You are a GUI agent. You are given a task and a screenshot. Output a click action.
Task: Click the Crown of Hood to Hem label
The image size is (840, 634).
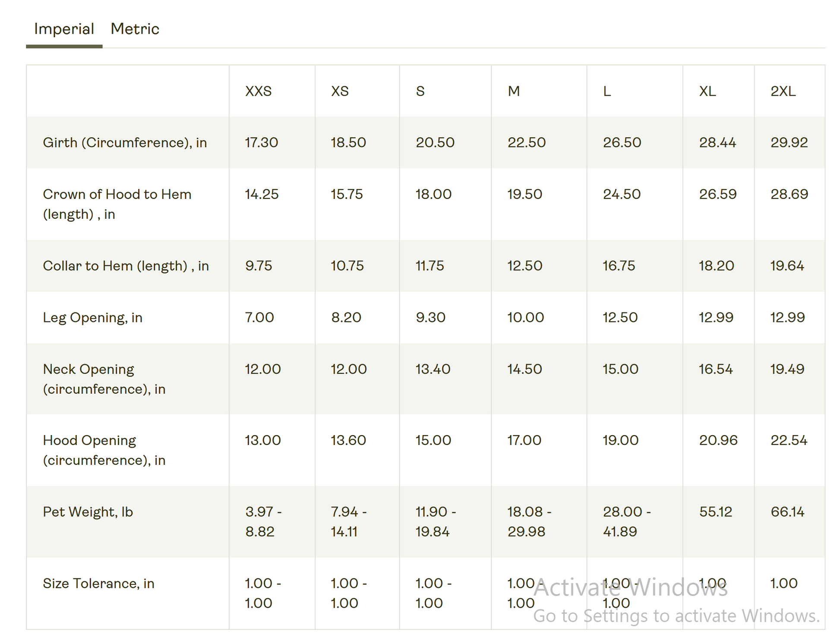click(x=117, y=204)
